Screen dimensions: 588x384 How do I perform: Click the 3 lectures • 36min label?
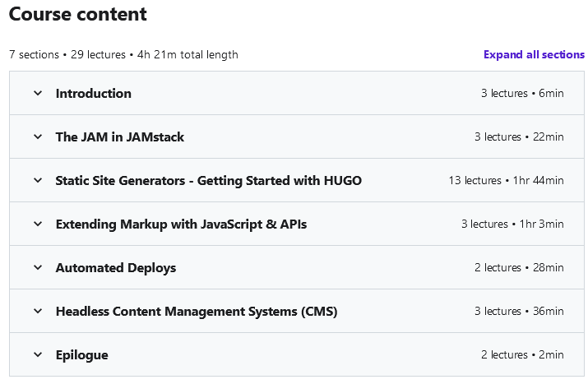point(519,311)
